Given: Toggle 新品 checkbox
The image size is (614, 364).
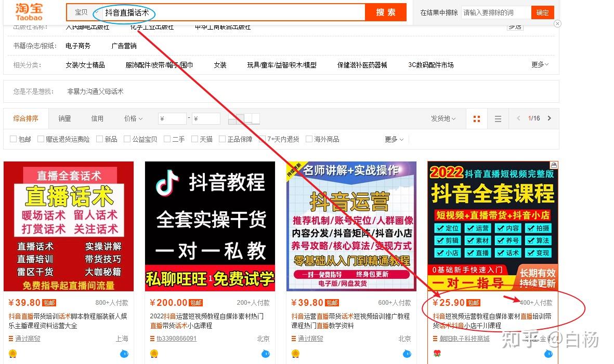Looking at the screenshot, I should 99,139.
